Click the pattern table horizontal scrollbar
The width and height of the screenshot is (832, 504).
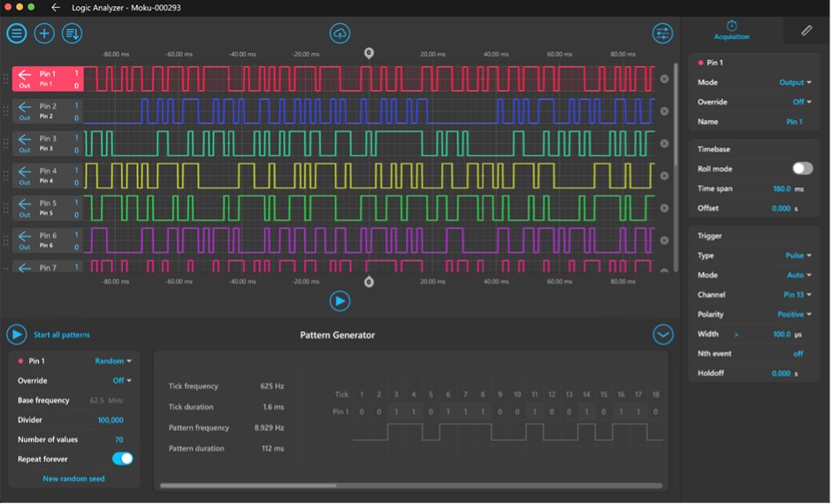[x=248, y=485]
